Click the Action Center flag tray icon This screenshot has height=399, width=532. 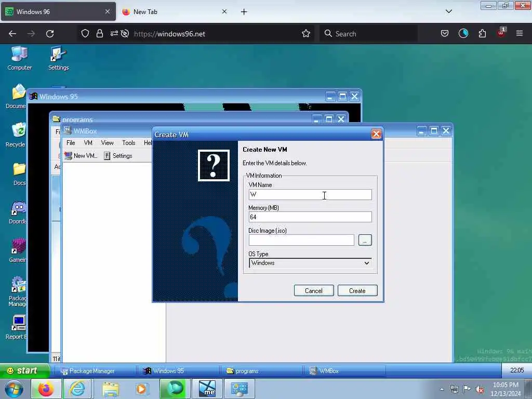click(467, 390)
